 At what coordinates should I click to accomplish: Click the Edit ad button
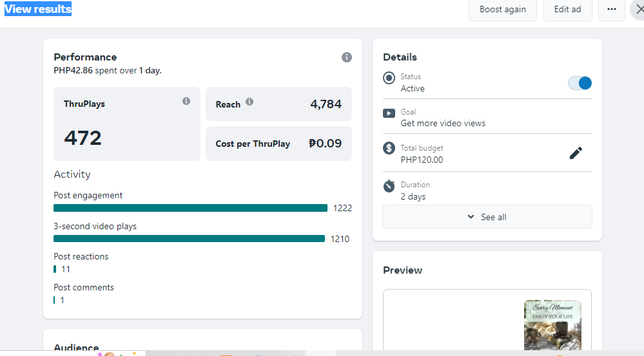coord(567,10)
